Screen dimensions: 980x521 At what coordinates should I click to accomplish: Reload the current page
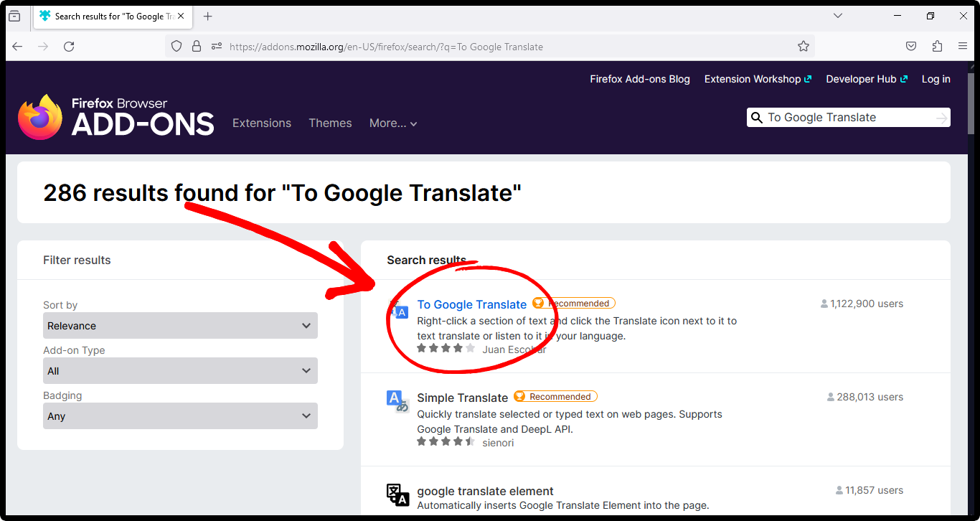point(69,47)
